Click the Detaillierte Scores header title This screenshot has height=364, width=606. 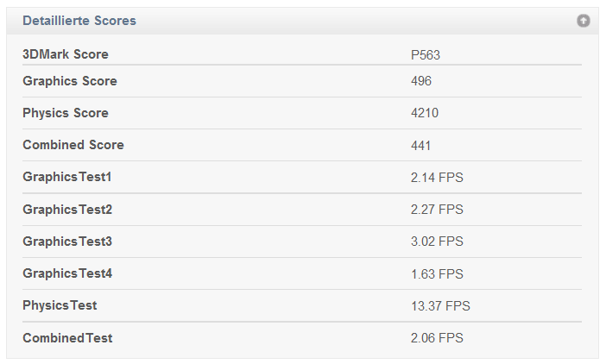click(x=79, y=21)
